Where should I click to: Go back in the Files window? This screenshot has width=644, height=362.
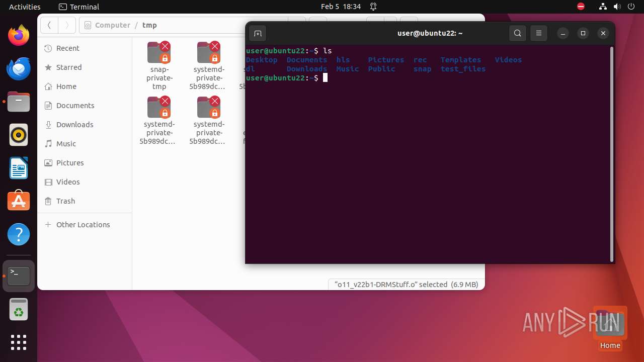[x=49, y=25]
